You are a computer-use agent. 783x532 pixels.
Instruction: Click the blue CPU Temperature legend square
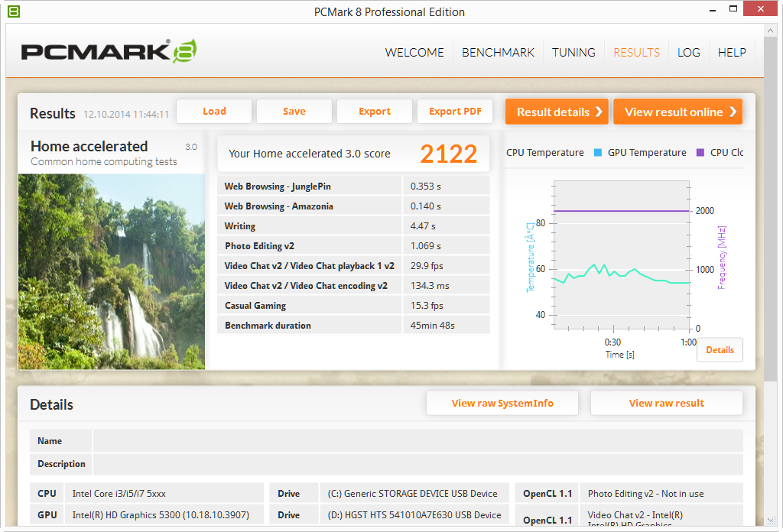point(597,153)
